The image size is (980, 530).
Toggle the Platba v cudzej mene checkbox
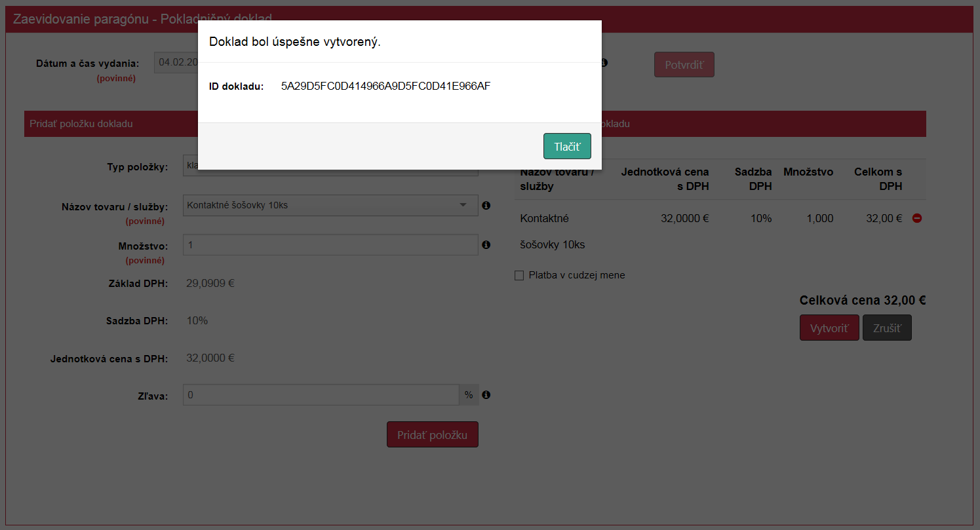519,276
